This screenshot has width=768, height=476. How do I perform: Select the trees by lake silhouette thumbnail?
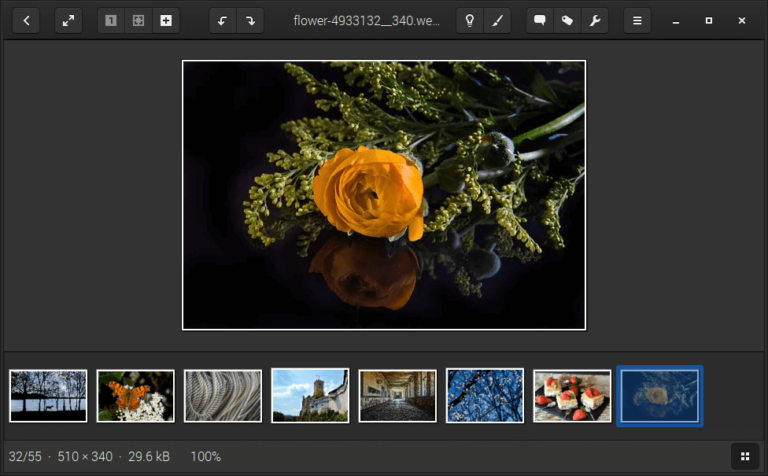coord(48,396)
